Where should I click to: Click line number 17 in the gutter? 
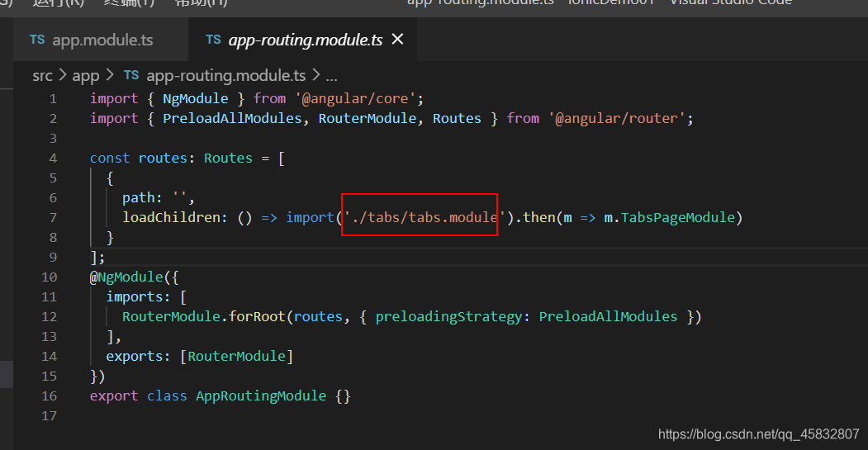[50, 415]
